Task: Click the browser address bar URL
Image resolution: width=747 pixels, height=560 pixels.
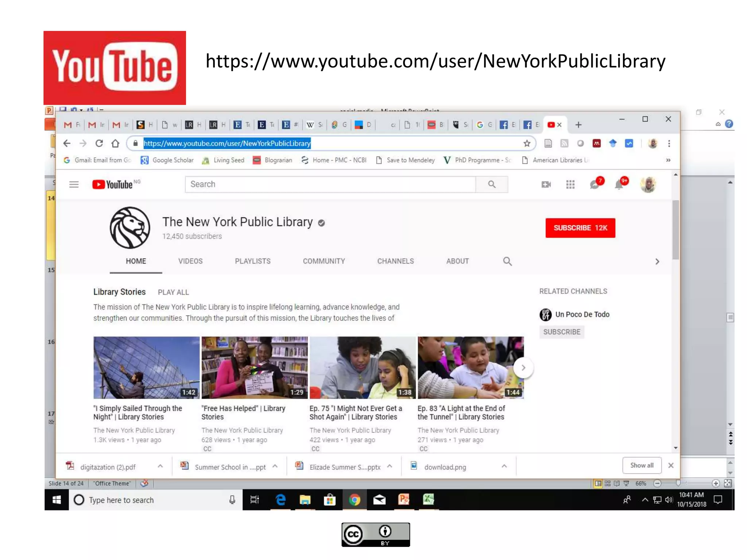Action: click(227, 143)
